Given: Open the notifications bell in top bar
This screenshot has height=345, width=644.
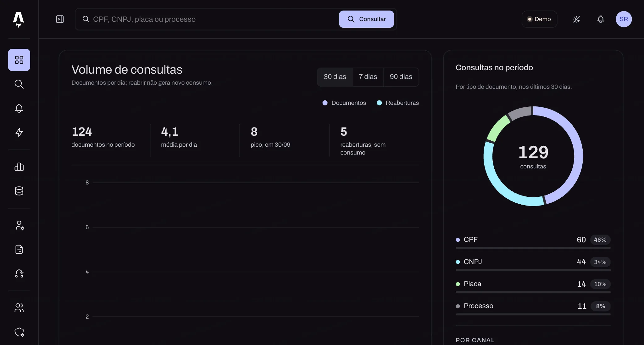Looking at the screenshot, I should [x=601, y=19].
